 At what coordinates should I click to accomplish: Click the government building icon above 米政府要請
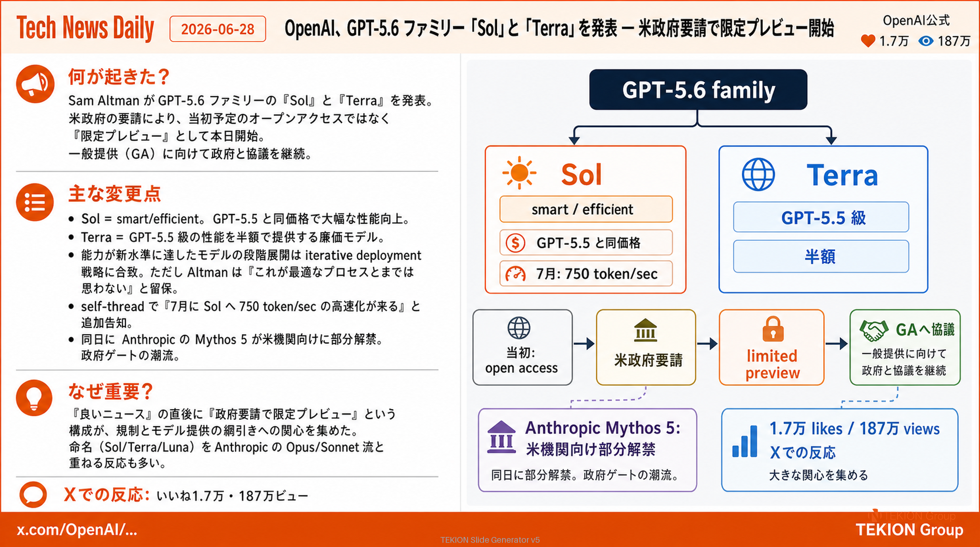click(x=646, y=330)
